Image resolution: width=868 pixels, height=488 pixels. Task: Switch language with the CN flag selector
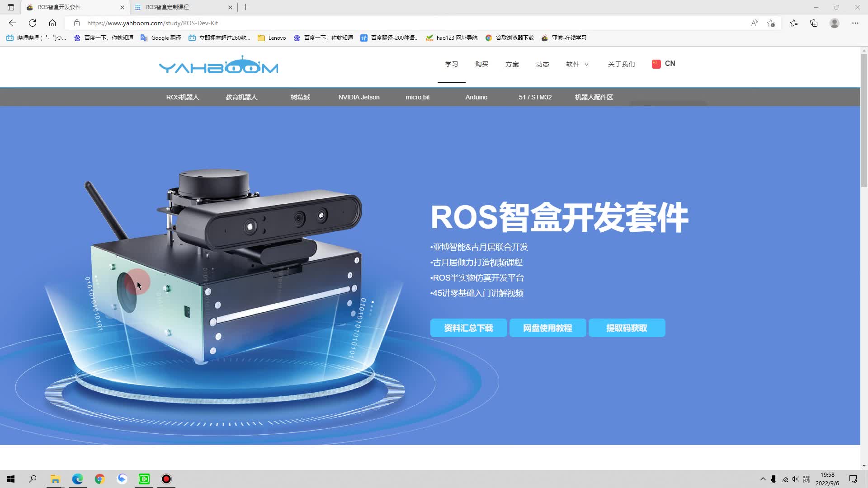click(664, 64)
